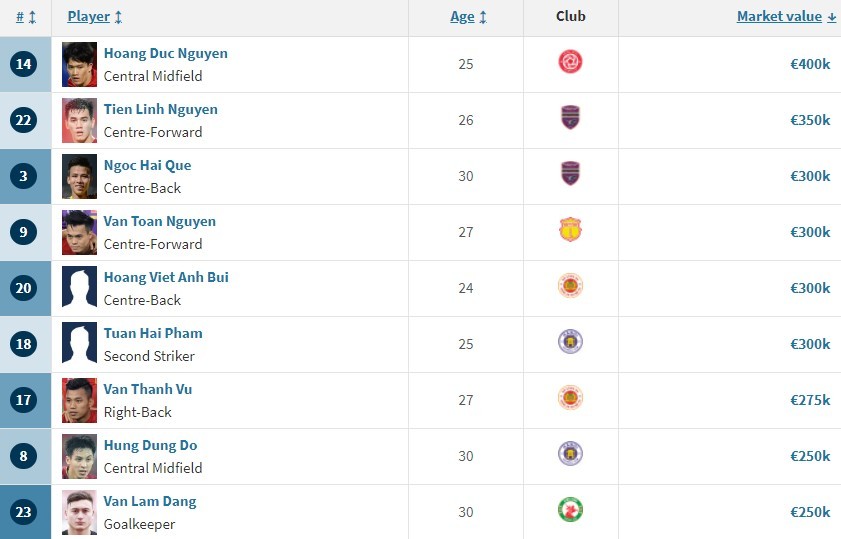
Task: Open club crest in Hoang Viet Anh Bui row
Action: (x=570, y=285)
